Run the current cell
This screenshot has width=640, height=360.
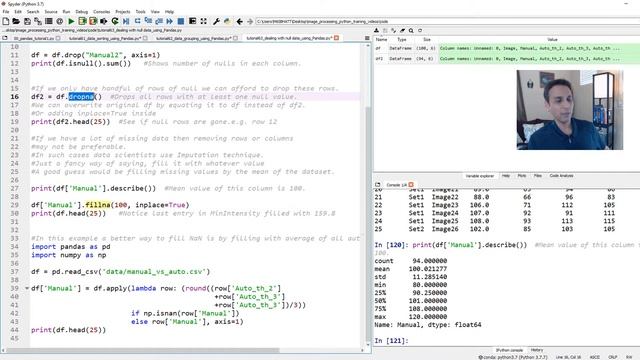(x=82, y=21)
